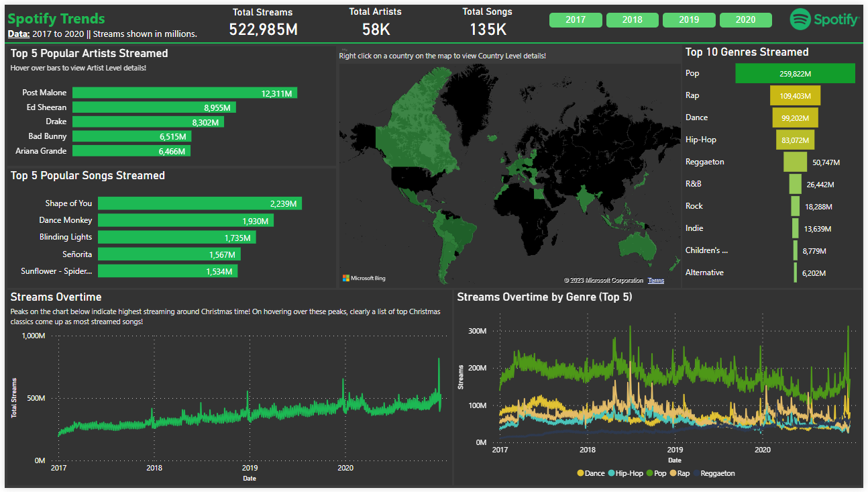Click the Spotify Trends title
868x492 pixels.
click(56, 18)
